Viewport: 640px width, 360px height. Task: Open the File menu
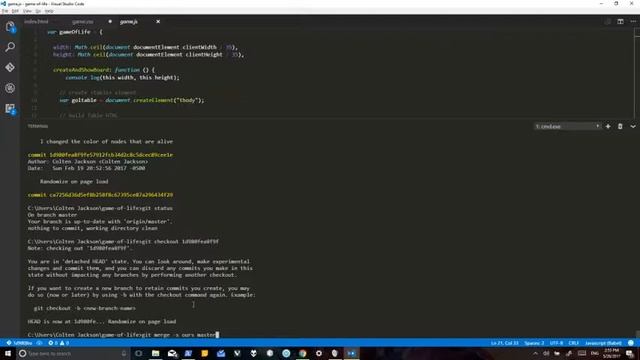(x=5, y=11)
